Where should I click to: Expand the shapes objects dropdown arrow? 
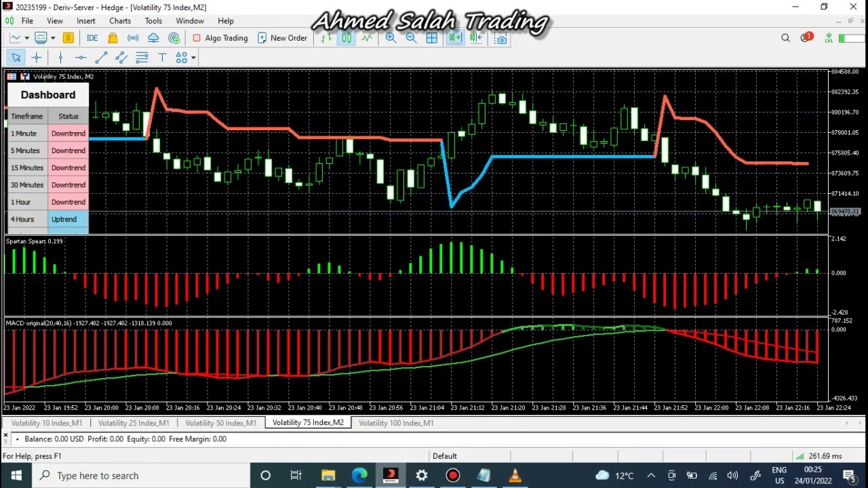[x=193, y=58]
